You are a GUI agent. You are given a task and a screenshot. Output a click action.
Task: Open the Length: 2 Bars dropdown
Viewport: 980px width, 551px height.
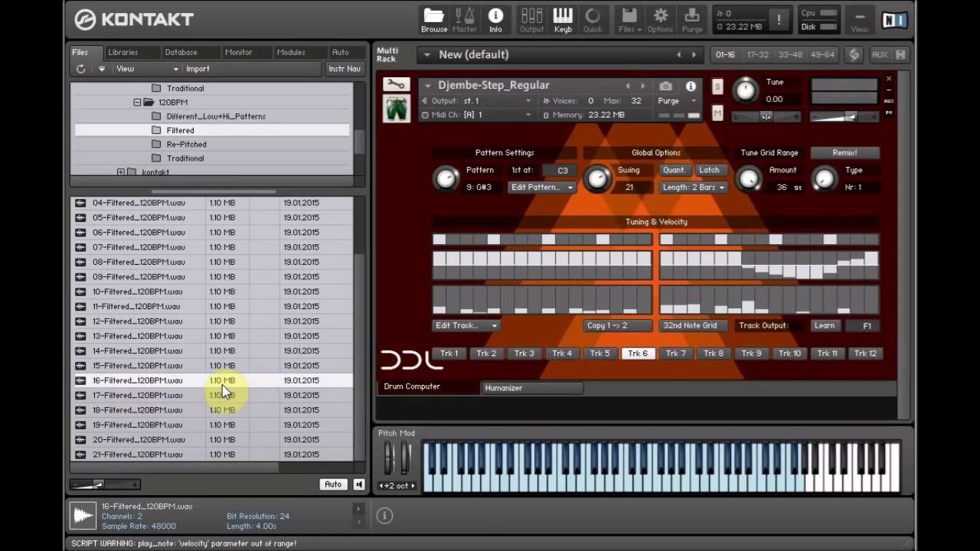pos(693,187)
